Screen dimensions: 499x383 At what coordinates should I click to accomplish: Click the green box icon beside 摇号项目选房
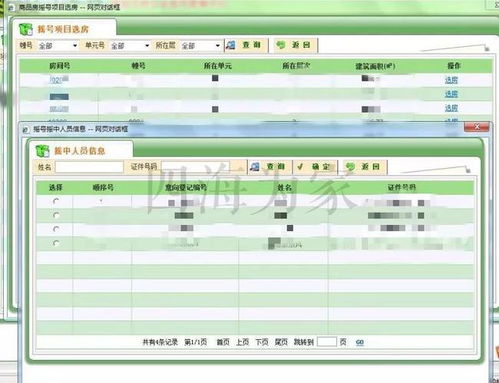pyautogui.click(x=26, y=29)
